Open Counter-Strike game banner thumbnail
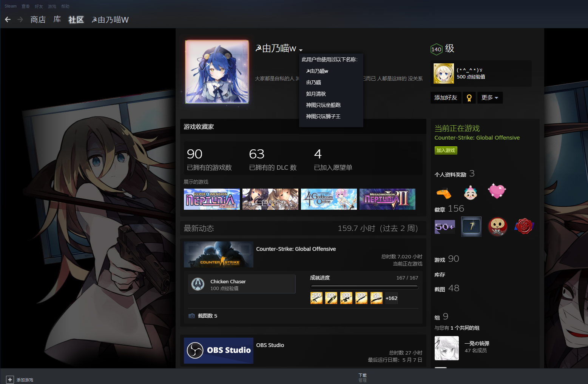The width and height of the screenshot is (588, 384). 219,254
